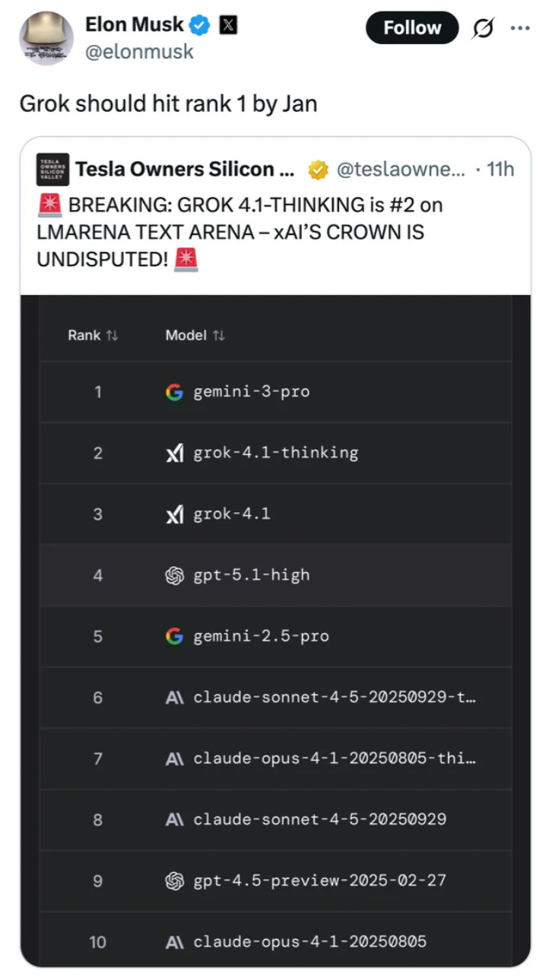Sort leaderboard by the Rank column
The image size is (552, 980).
click(93, 335)
